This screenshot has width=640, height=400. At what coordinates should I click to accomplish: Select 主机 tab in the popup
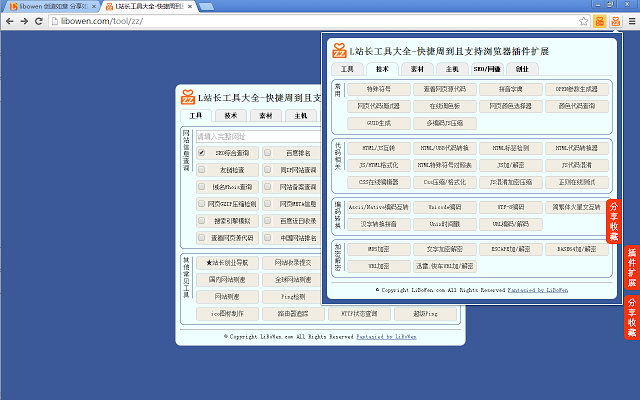(x=452, y=69)
